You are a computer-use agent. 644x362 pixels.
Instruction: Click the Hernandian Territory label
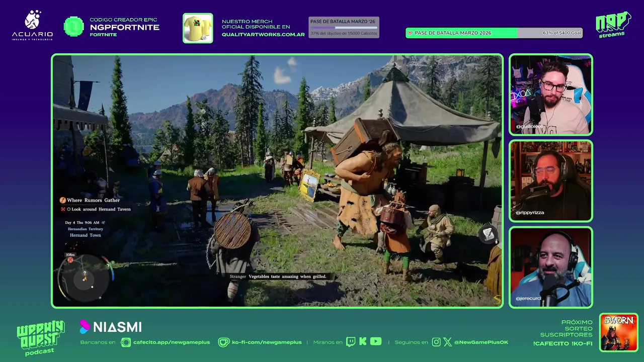(86, 229)
